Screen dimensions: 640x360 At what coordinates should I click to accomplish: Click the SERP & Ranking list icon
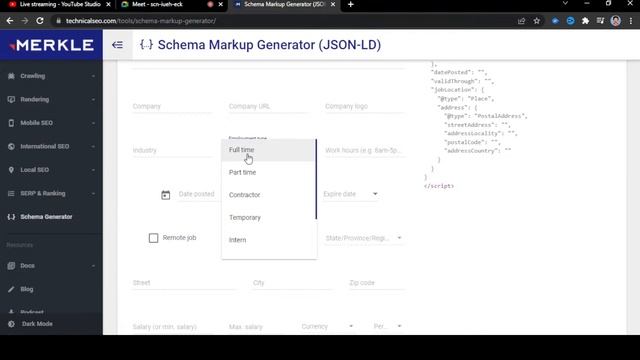pos(11,193)
